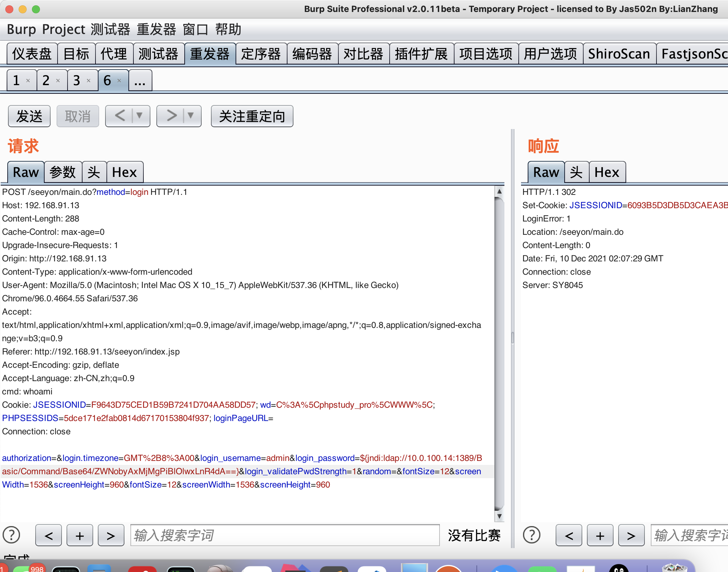Open the Project menu
This screenshot has width=728, height=572.
(x=64, y=30)
